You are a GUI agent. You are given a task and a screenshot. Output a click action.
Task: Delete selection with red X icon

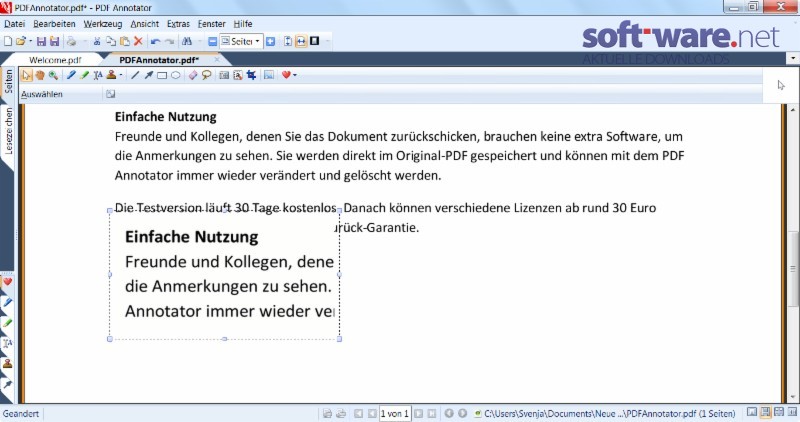click(138, 41)
